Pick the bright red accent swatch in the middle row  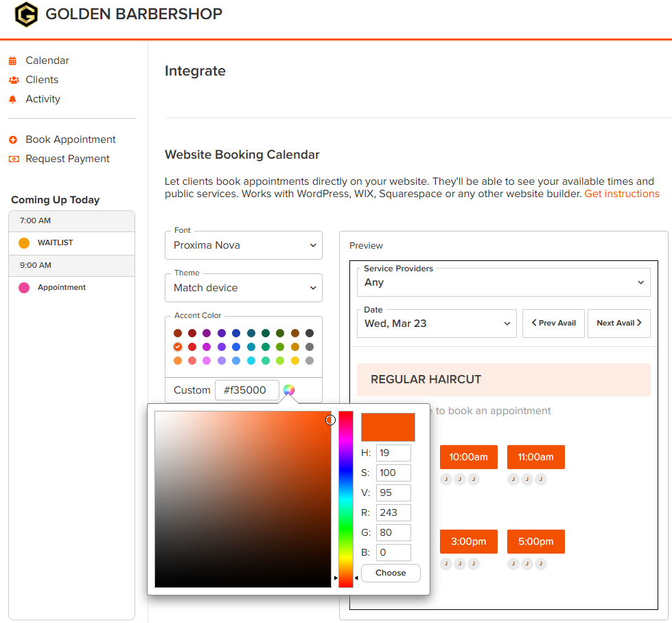point(192,347)
